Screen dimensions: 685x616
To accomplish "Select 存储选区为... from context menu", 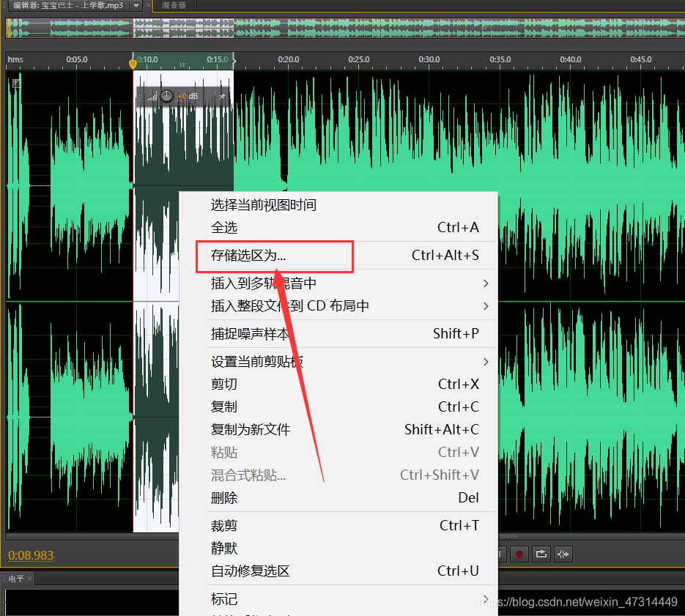I will 248,256.
